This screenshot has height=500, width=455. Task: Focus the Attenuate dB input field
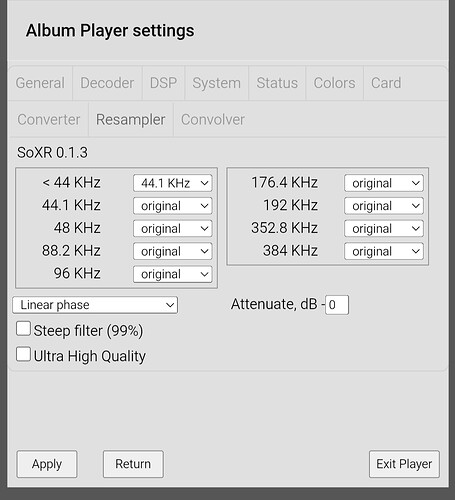click(337, 305)
